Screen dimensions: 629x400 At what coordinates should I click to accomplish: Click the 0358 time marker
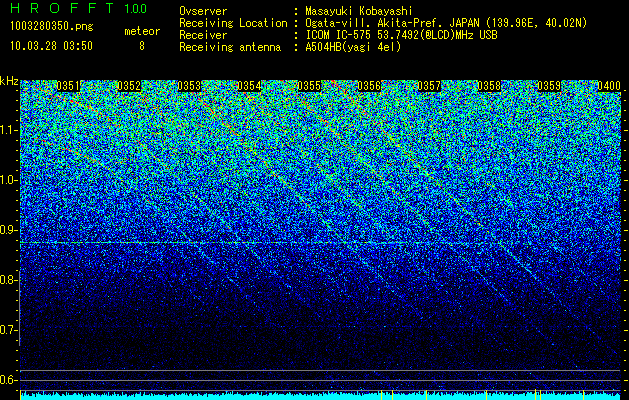click(x=489, y=86)
